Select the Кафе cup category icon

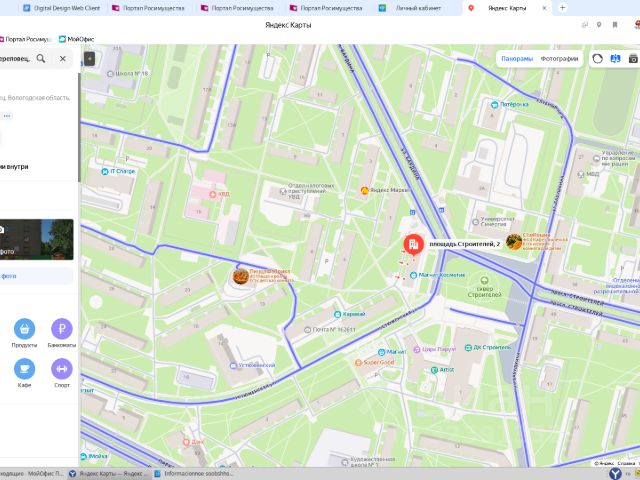(24, 369)
